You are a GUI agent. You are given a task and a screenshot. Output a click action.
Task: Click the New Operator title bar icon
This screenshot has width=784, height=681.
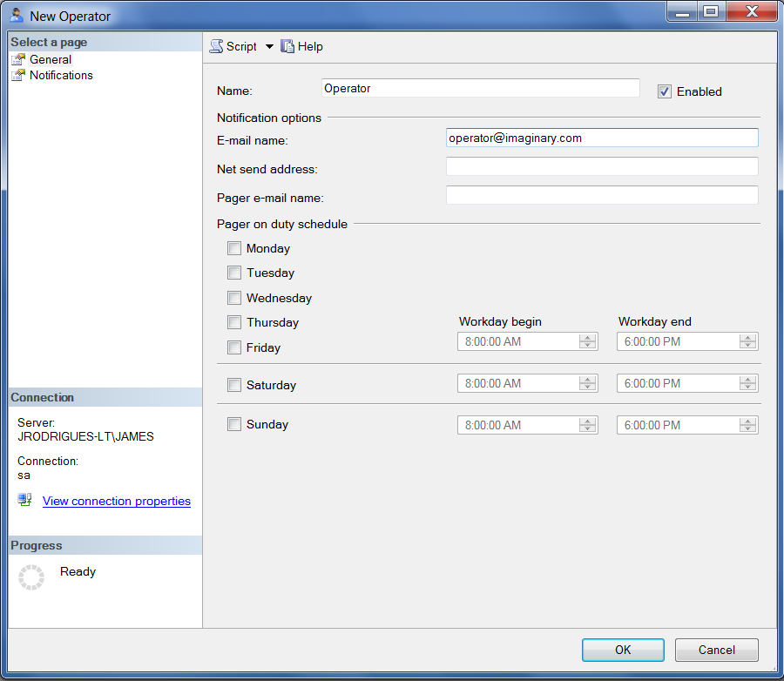click(x=17, y=16)
